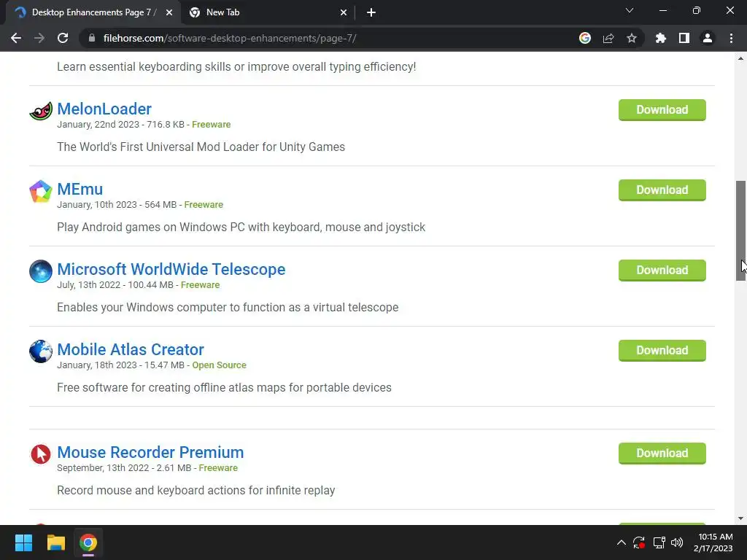
Task: View site information via the lock icon
Action: pyautogui.click(x=92, y=38)
